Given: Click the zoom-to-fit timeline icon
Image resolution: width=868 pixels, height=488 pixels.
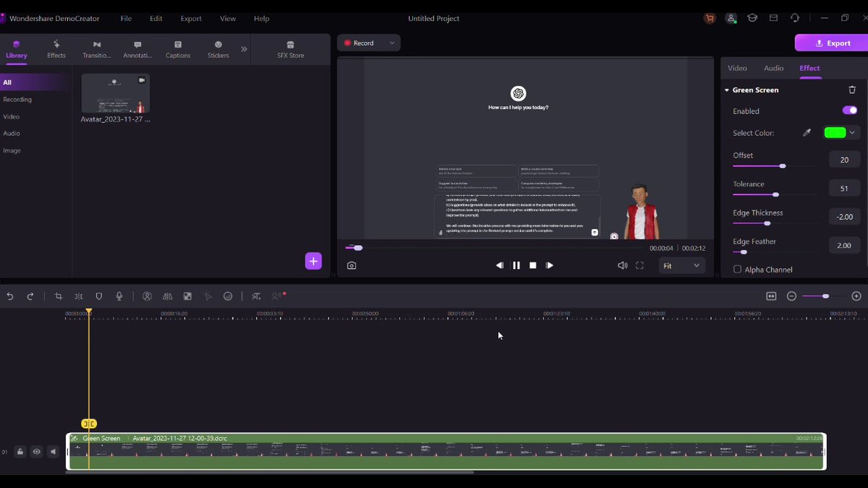Looking at the screenshot, I should click(x=771, y=296).
